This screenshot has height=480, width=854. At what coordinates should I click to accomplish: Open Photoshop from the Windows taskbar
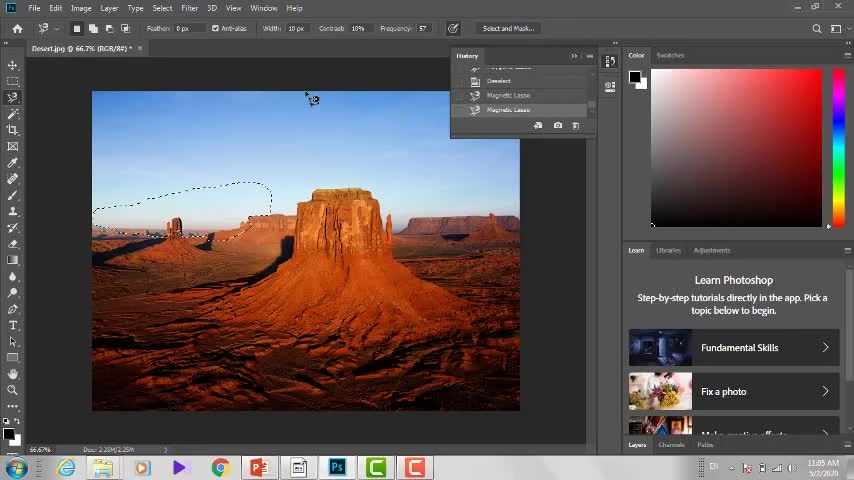click(337, 467)
